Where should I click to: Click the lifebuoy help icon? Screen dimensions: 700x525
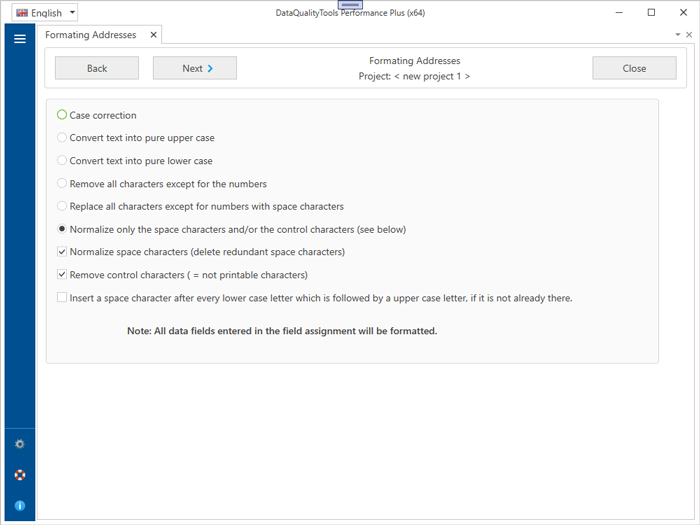click(19, 475)
